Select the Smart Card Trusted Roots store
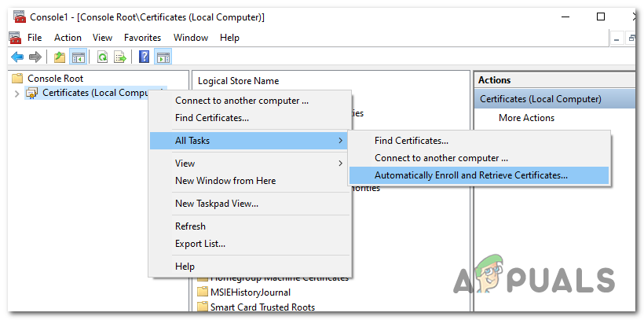The width and height of the screenshot is (644, 320). click(262, 307)
